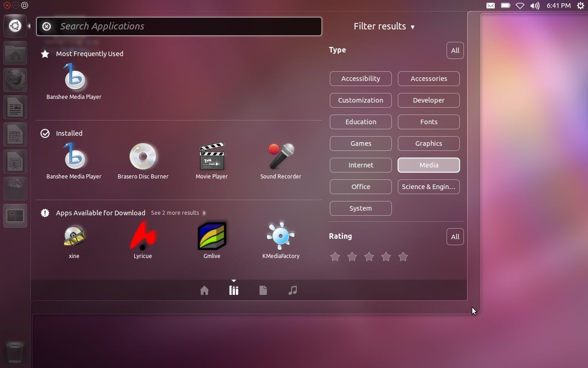Turn on the Graphics filter
This screenshot has width=588, height=368.
[x=429, y=144]
